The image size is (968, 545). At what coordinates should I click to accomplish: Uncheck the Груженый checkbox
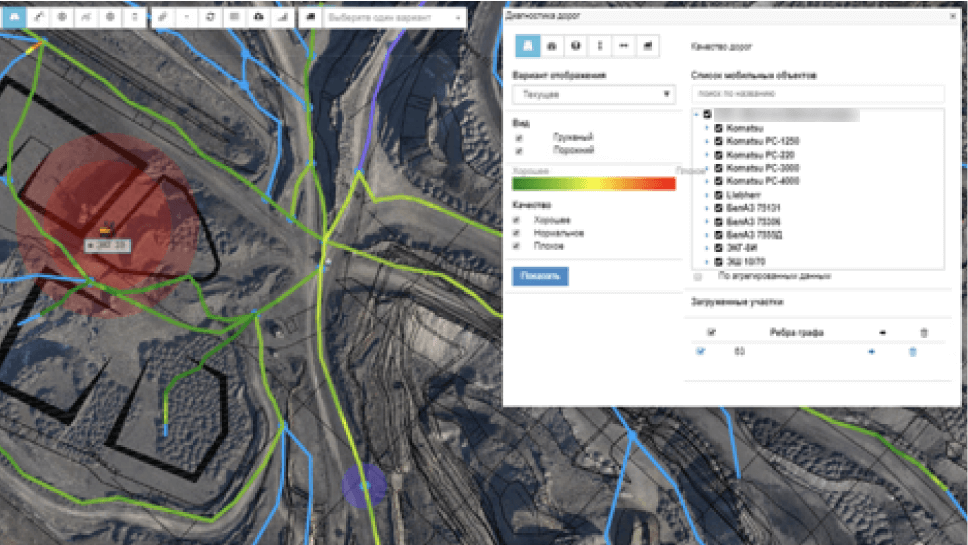click(x=518, y=137)
